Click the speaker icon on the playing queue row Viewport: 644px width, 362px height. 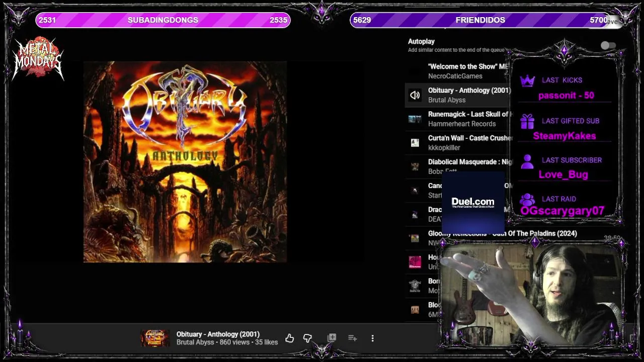click(415, 95)
